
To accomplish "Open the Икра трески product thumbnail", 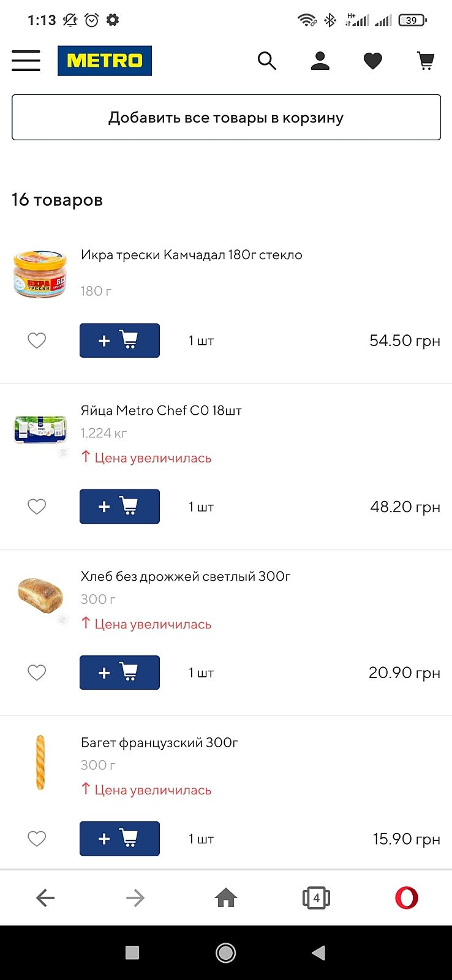I will click(x=40, y=274).
